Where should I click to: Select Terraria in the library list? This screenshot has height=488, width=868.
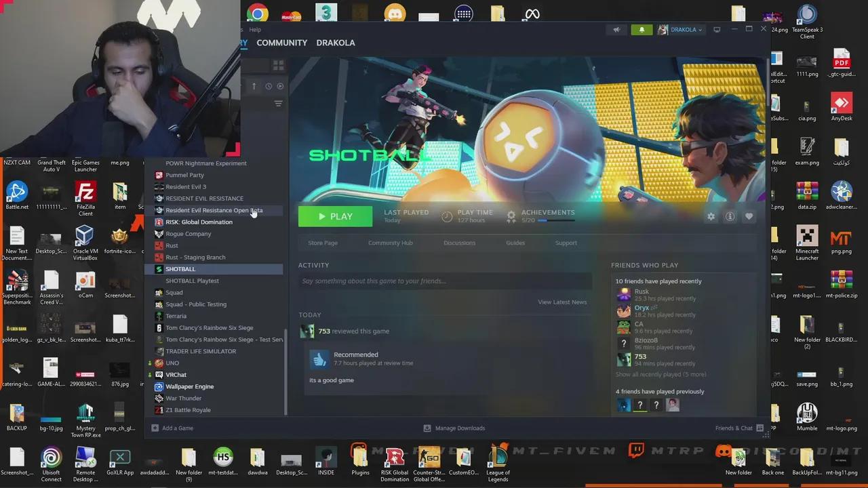point(176,316)
